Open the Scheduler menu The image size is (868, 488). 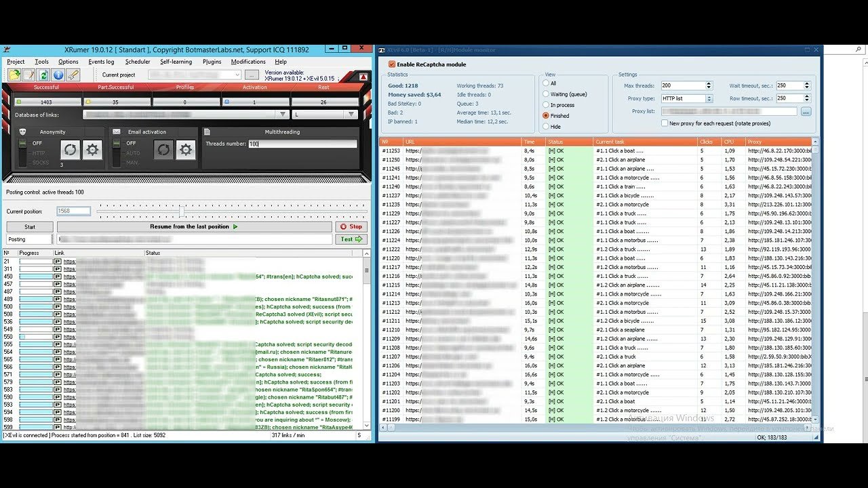pyautogui.click(x=138, y=62)
